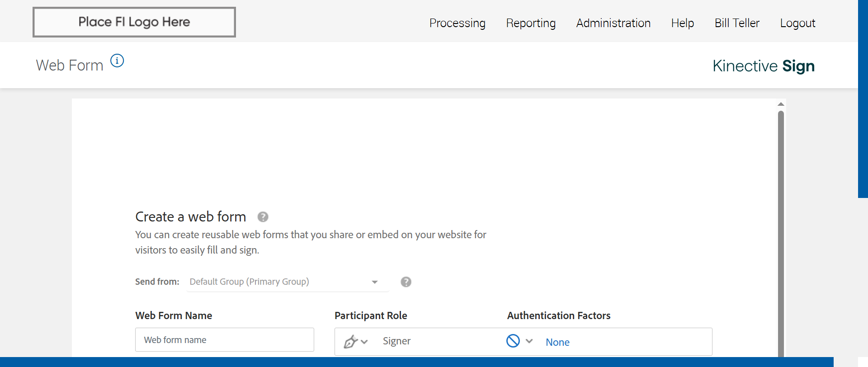The height and width of the screenshot is (367, 868).
Task: Click the Send from label
Action: point(157,282)
